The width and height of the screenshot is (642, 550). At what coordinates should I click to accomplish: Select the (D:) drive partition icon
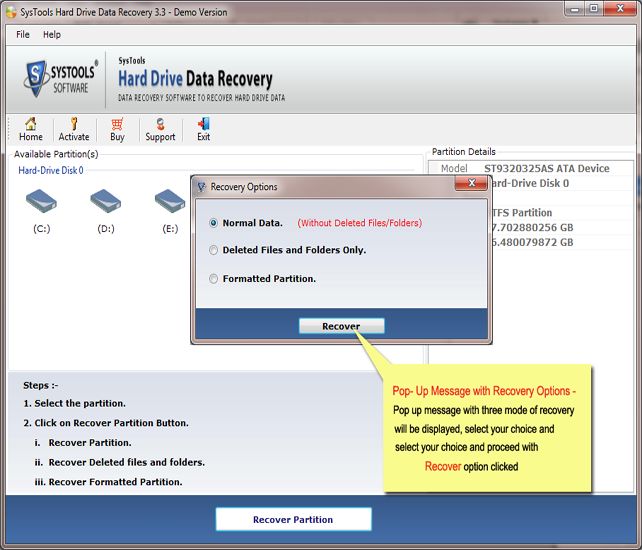(x=106, y=201)
